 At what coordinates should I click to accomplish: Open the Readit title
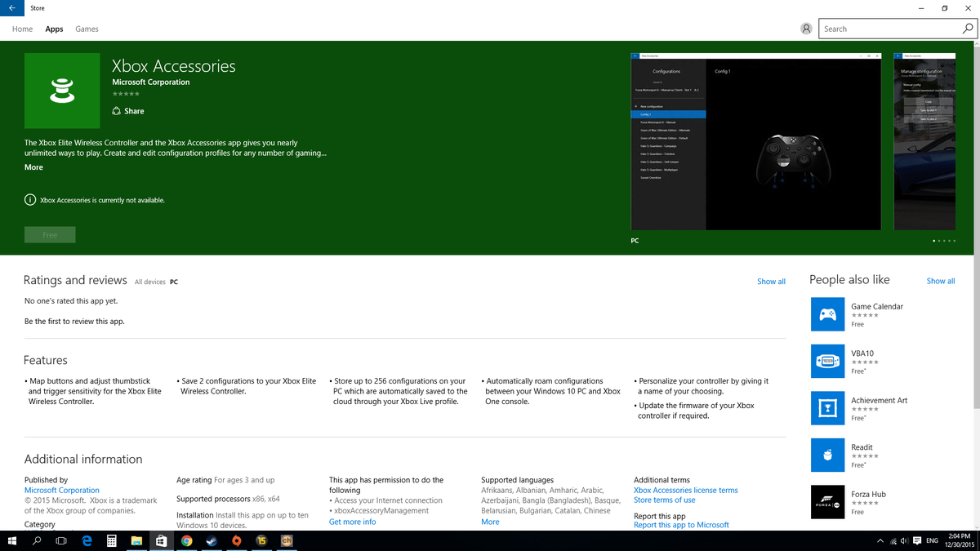862,447
